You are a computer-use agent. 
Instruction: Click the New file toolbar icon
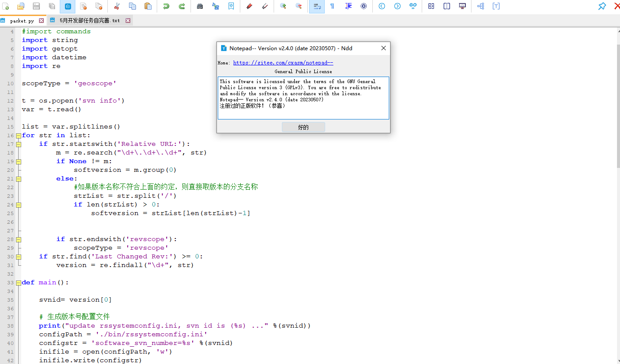coord(5,6)
